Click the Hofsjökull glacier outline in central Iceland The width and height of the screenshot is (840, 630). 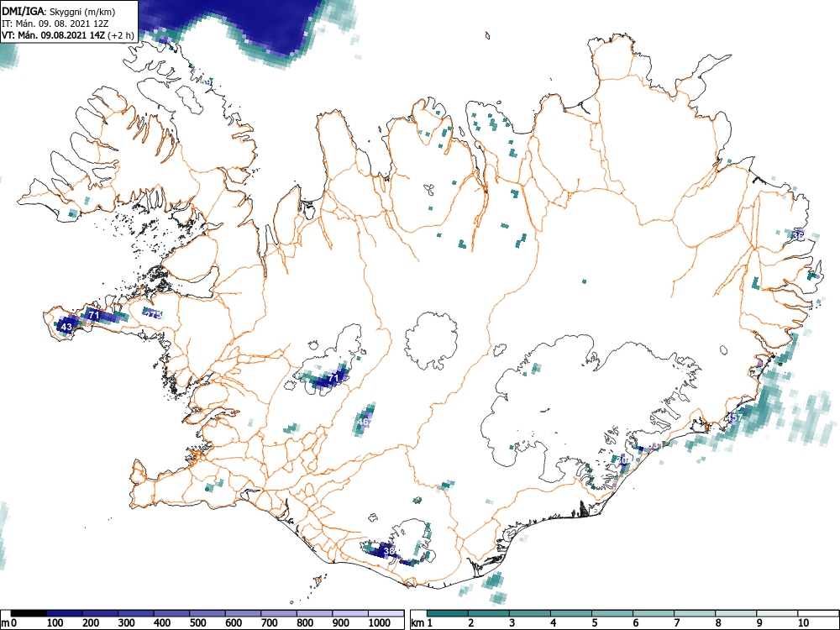coord(432,341)
